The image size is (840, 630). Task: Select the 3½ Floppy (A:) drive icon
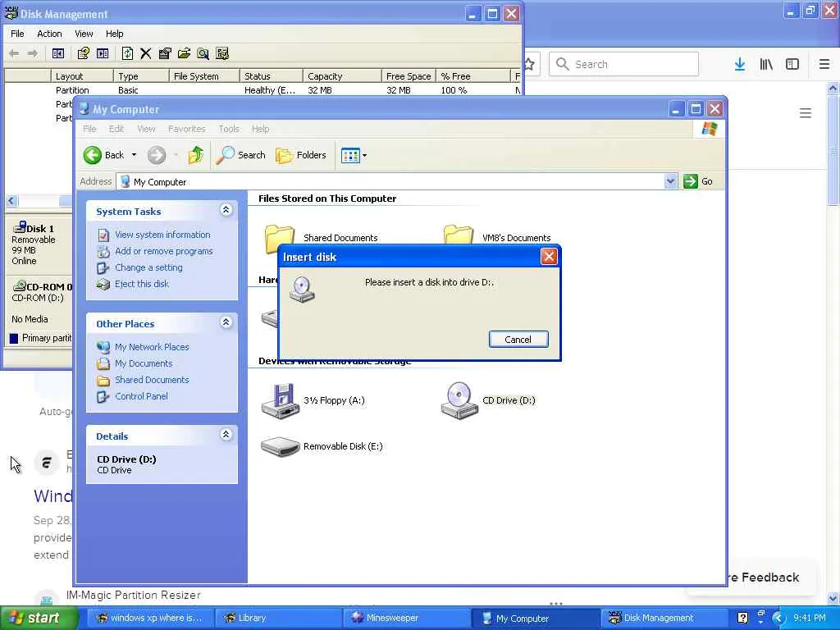(x=279, y=400)
